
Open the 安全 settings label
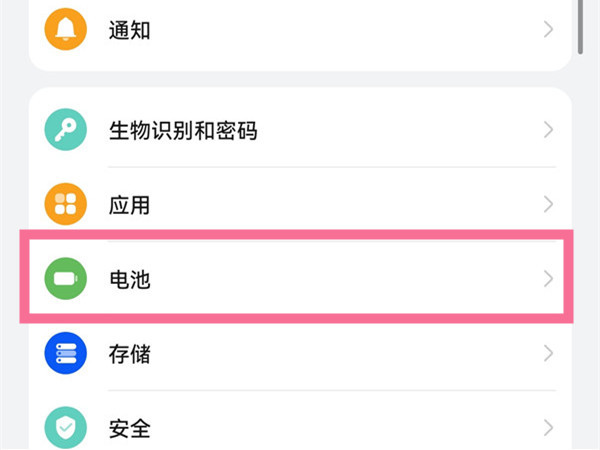click(x=129, y=428)
